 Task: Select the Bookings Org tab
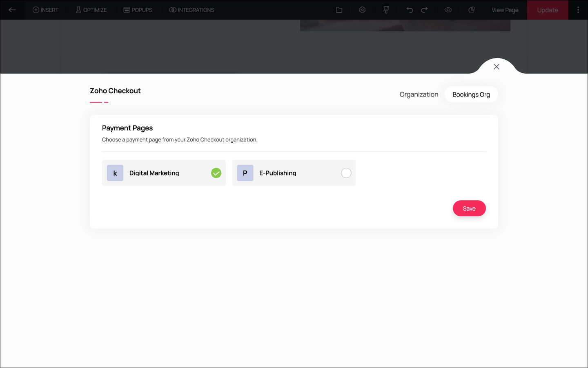click(x=471, y=94)
